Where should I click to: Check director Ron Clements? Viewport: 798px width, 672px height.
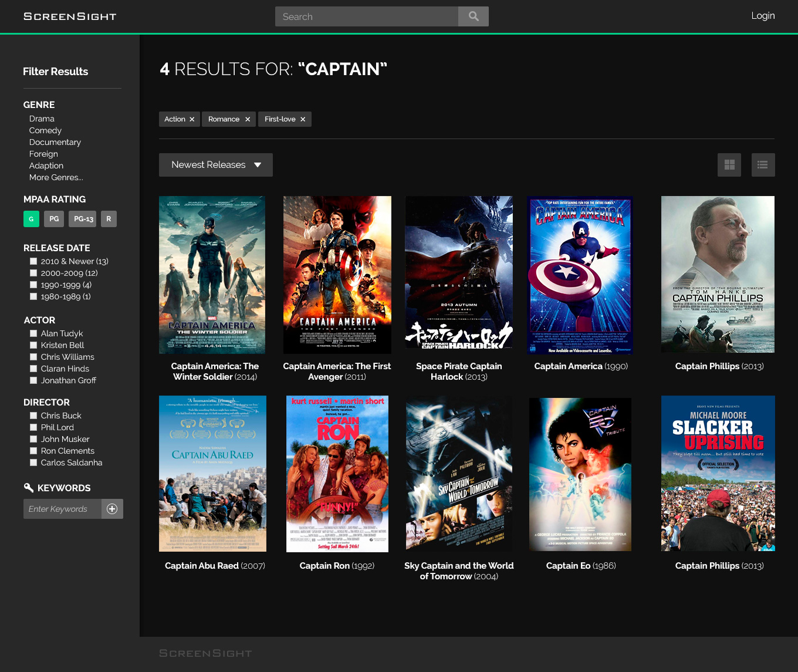point(33,451)
